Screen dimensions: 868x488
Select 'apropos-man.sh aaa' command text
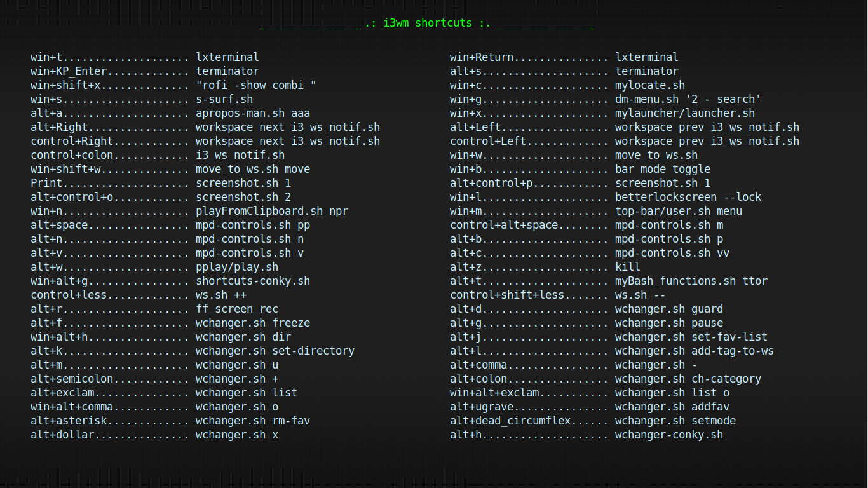[253, 113]
